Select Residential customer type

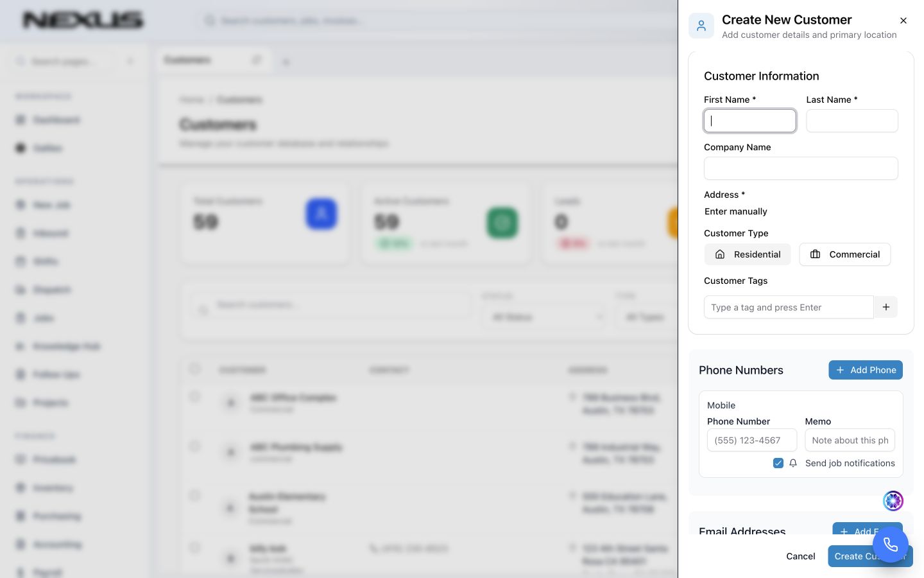click(748, 254)
